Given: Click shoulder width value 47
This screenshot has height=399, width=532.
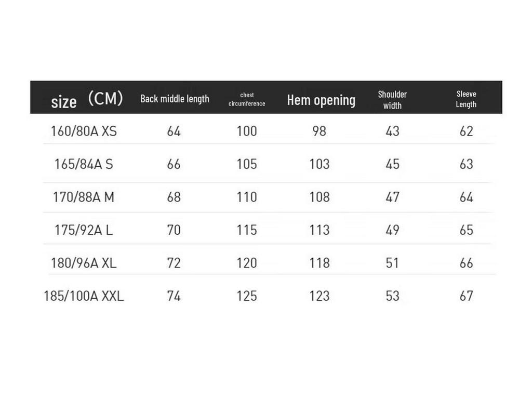Looking at the screenshot, I should (392, 197).
